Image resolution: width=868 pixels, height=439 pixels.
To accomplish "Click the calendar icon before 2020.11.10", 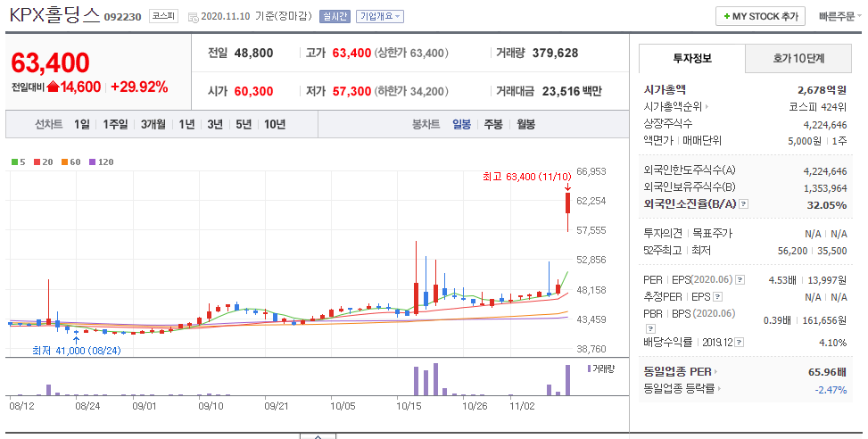I will (x=194, y=17).
